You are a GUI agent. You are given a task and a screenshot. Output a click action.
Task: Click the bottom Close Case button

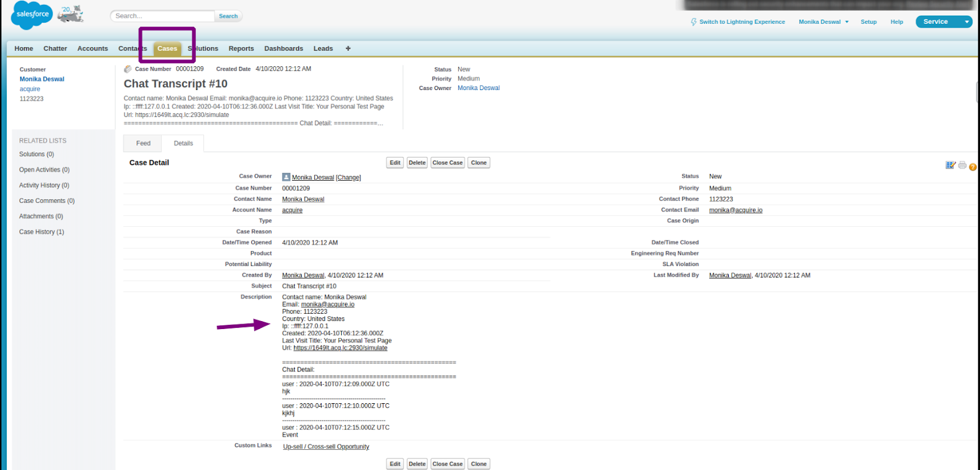(x=448, y=464)
